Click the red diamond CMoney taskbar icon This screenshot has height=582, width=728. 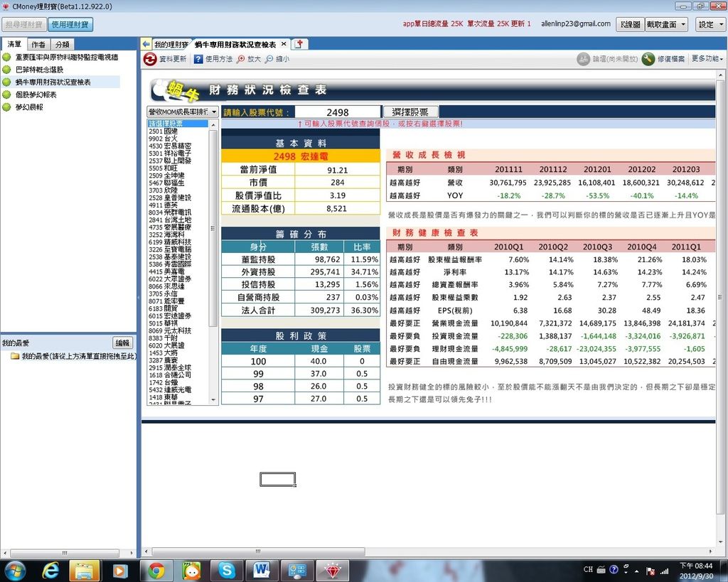333,571
